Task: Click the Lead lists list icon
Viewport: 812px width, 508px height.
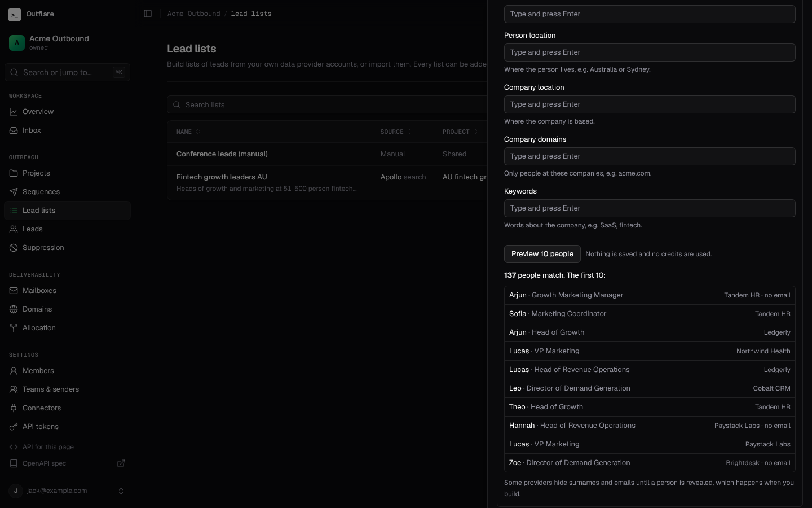Action: pos(14,211)
